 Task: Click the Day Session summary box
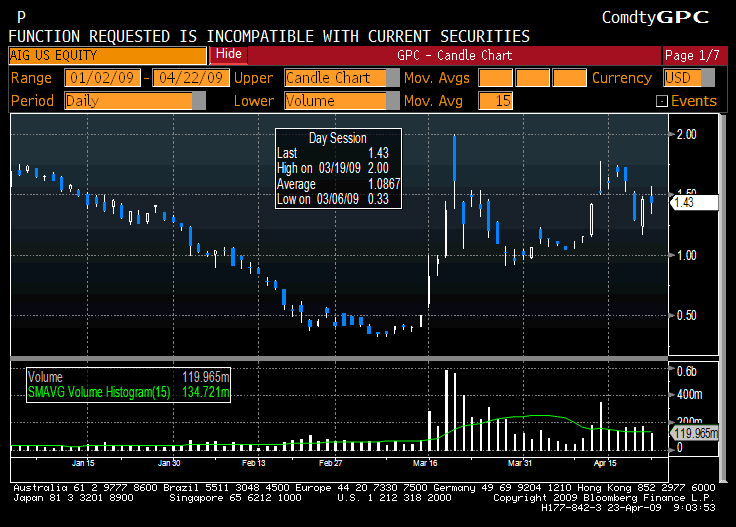coord(338,168)
